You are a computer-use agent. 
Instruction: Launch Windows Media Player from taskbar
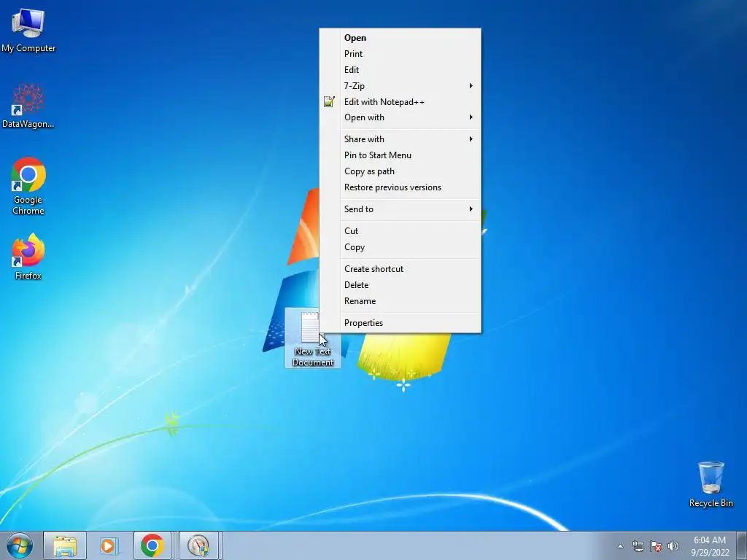click(x=108, y=545)
